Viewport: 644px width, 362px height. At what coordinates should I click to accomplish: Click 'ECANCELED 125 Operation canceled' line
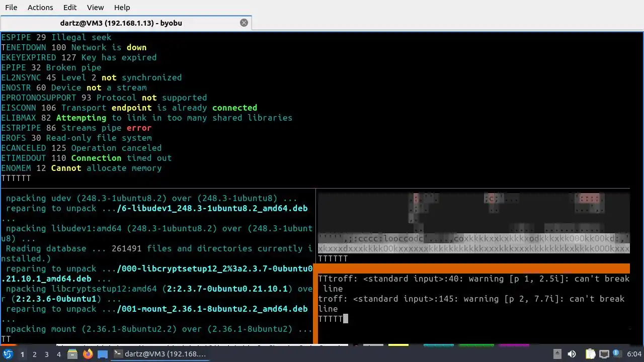click(x=82, y=148)
